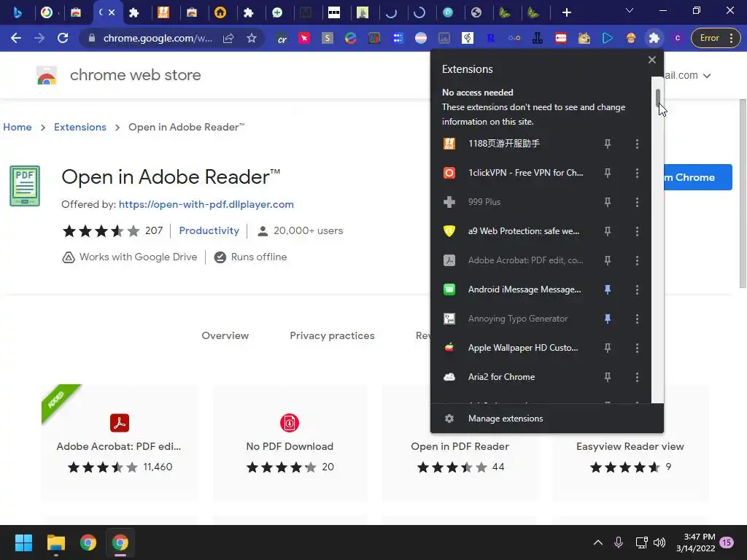Pin the 1clickVPN extension
The image size is (747, 560).
coord(608,173)
